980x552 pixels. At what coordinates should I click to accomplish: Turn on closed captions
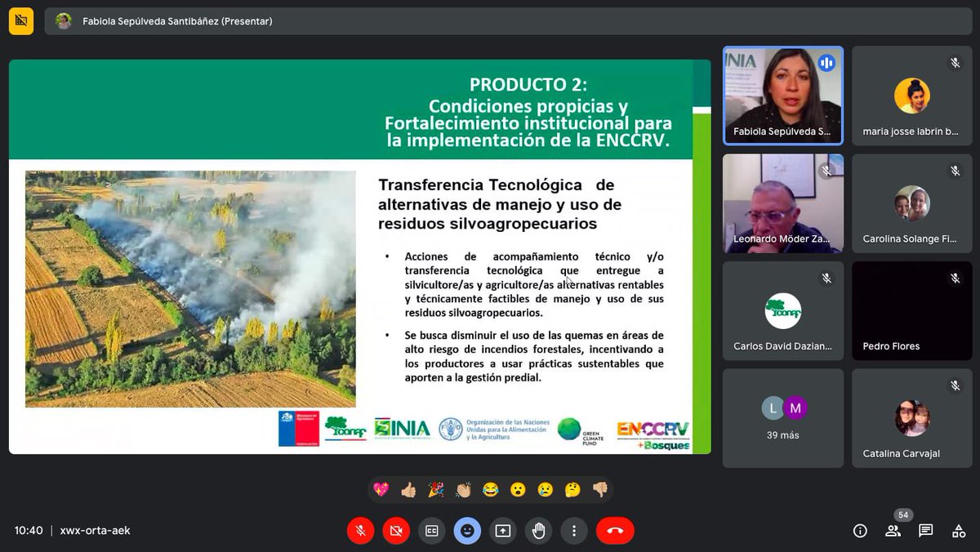[431, 531]
